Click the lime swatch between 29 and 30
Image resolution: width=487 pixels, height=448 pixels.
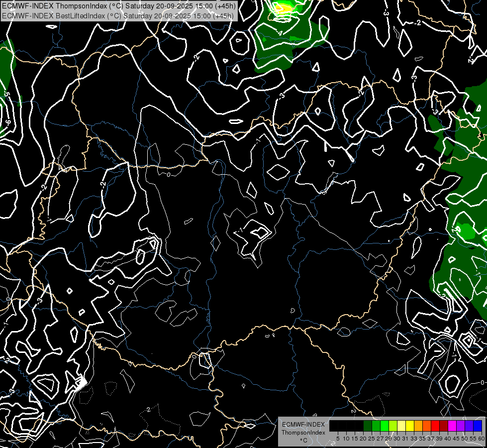pyautogui.click(x=393, y=426)
